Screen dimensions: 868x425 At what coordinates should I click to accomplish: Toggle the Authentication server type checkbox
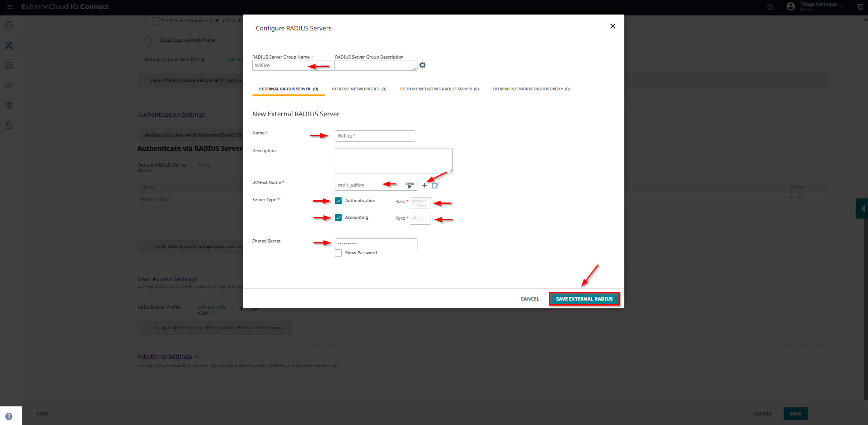pyautogui.click(x=338, y=201)
